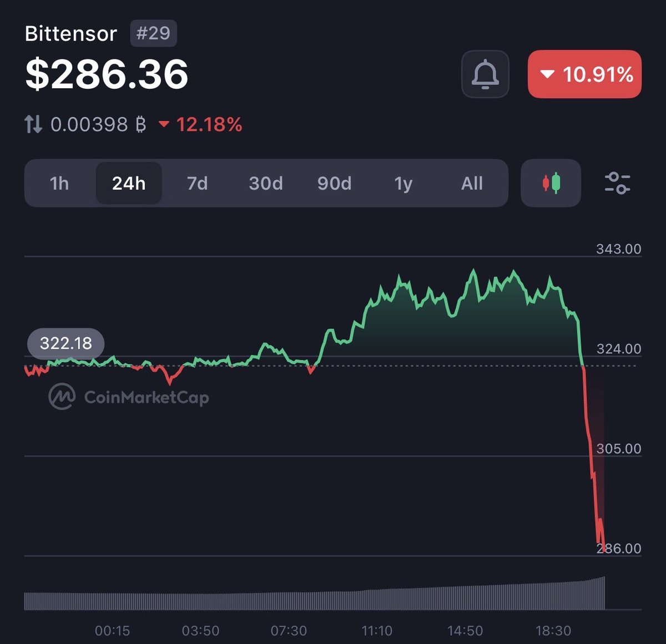Tap the red 10.91% change badge
This screenshot has height=644, width=666.
click(x=584, y=74)
